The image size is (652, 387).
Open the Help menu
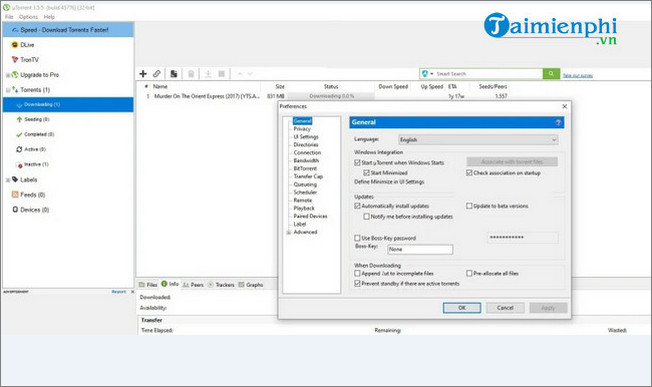pyautogui.click(x=49, y=17)
